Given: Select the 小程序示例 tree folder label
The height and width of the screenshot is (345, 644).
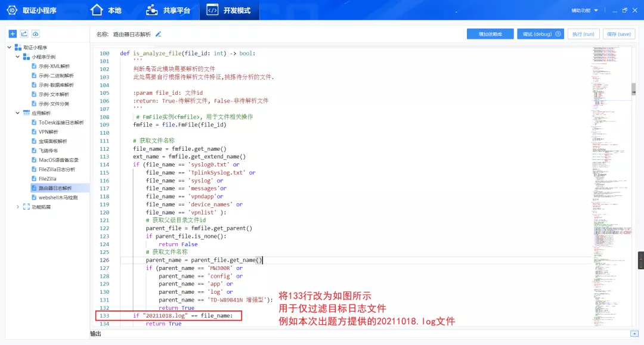Looking at the screenshot, I should pyautogui.click(x=44, y=57).
